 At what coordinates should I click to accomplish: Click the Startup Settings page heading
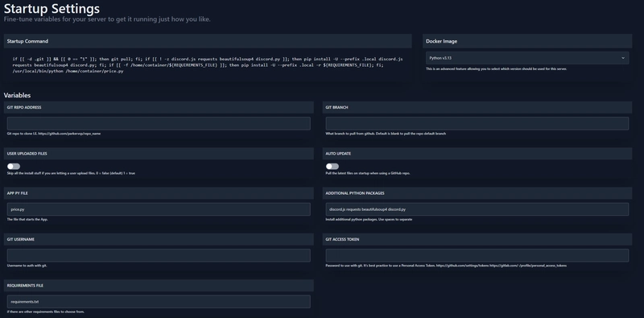pos(52,8)
